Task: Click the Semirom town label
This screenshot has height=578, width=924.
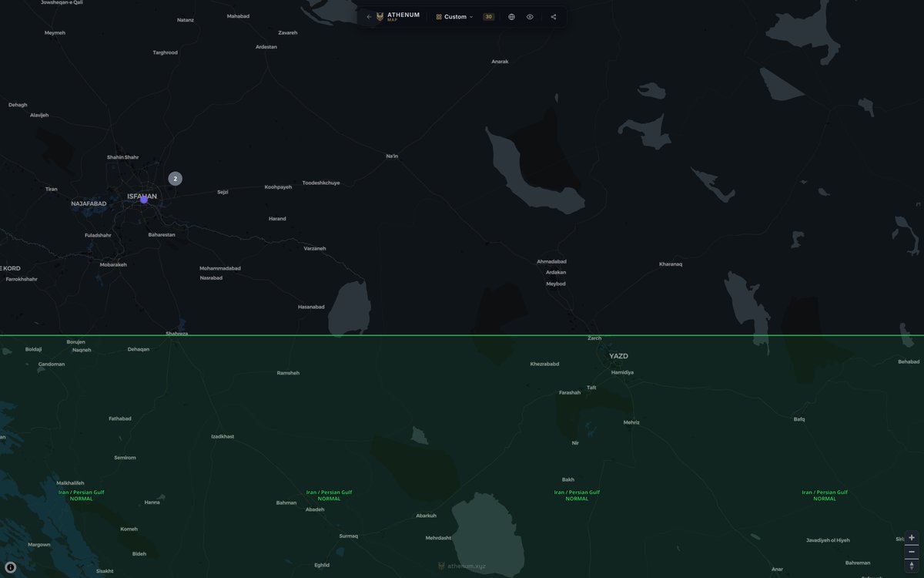Action: pos(125,458)
